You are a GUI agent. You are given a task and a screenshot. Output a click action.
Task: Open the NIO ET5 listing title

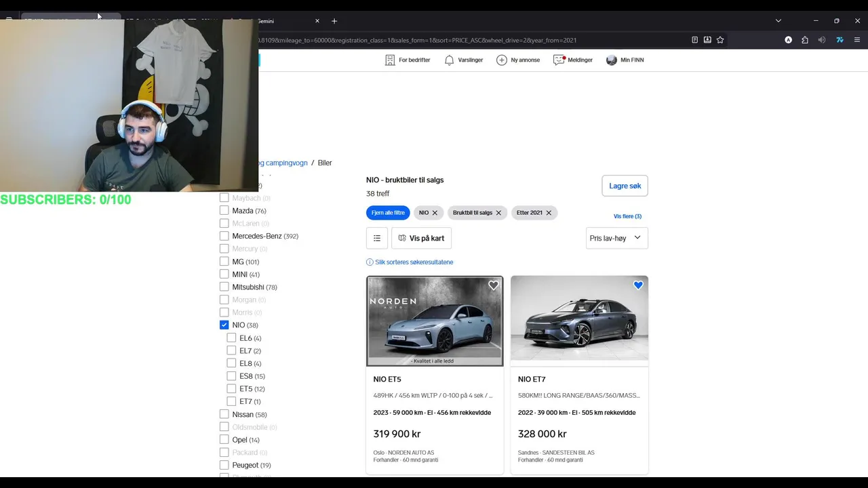pos(387,380)
